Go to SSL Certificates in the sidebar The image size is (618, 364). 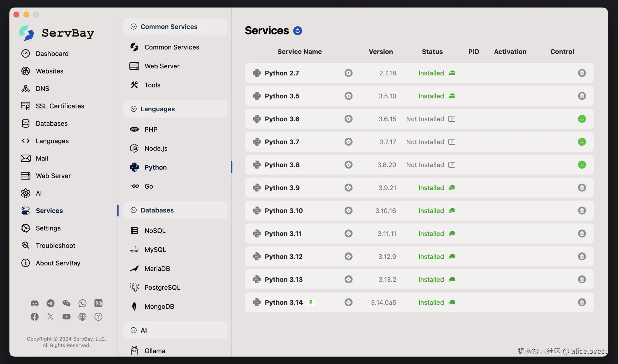[x=60, y=106]
